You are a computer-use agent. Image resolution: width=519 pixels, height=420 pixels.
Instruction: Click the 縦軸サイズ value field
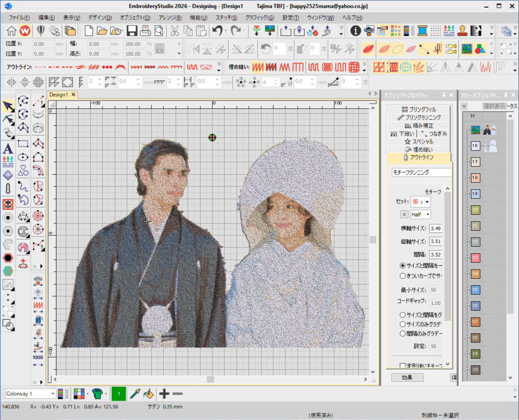435,242
